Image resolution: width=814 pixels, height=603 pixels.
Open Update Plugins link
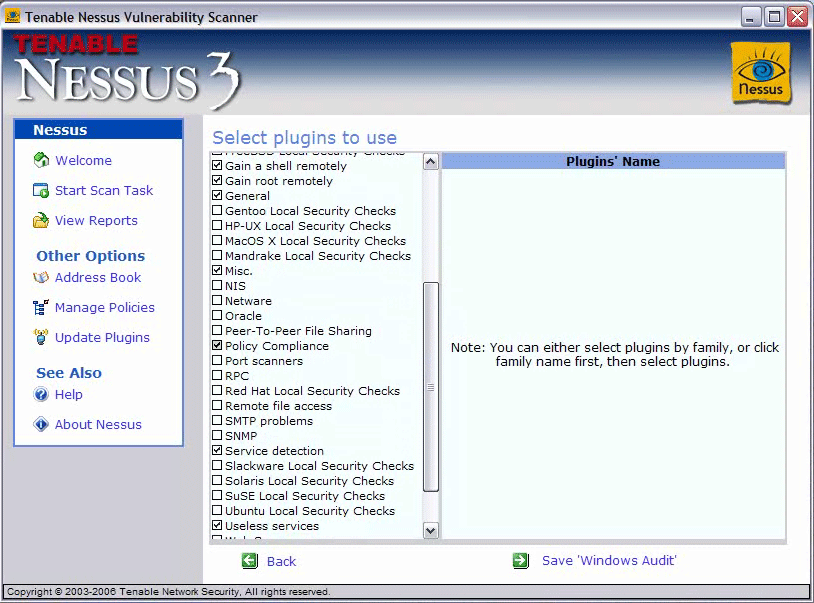point(102,338)
